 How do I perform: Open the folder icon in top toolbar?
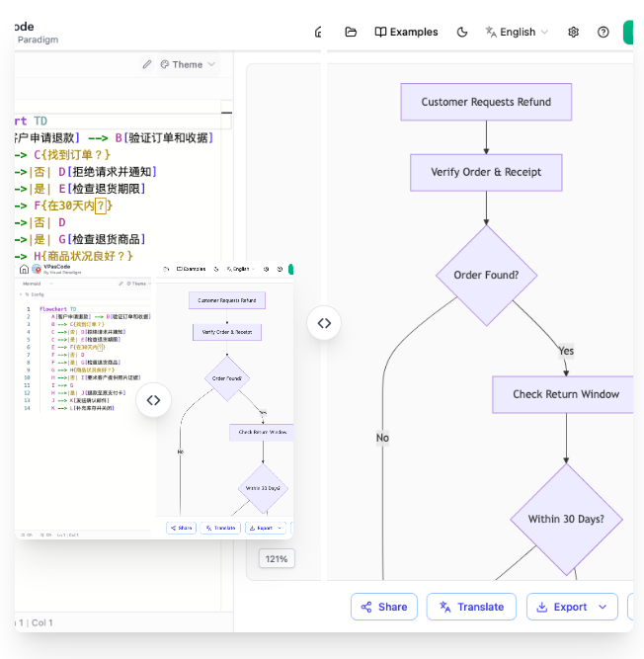pos(351,32)
